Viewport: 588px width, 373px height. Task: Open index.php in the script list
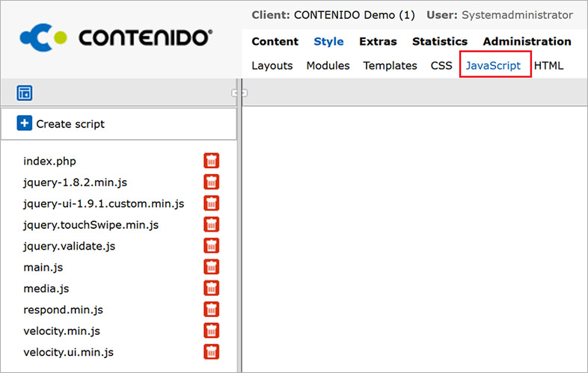[x=49, y=161]
